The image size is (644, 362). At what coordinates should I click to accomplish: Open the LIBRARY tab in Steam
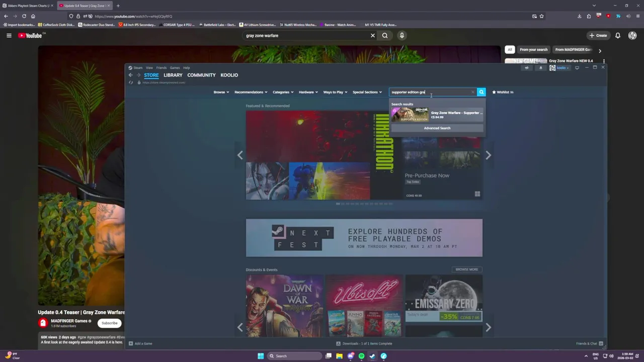pos(173,75)
